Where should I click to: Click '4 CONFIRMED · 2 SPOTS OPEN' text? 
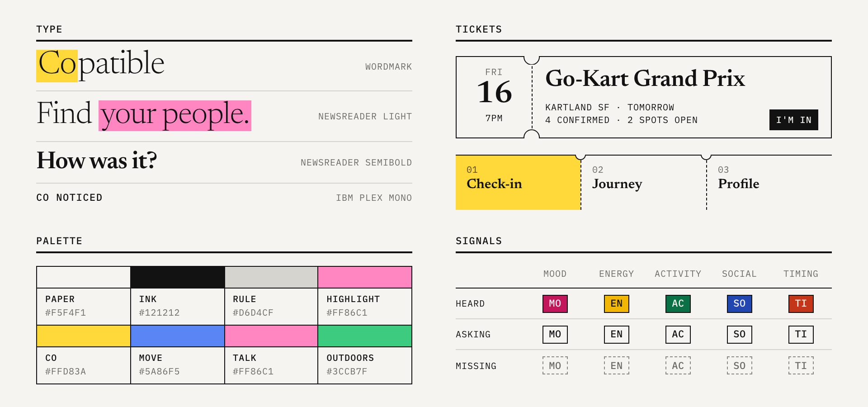(621, 120)
